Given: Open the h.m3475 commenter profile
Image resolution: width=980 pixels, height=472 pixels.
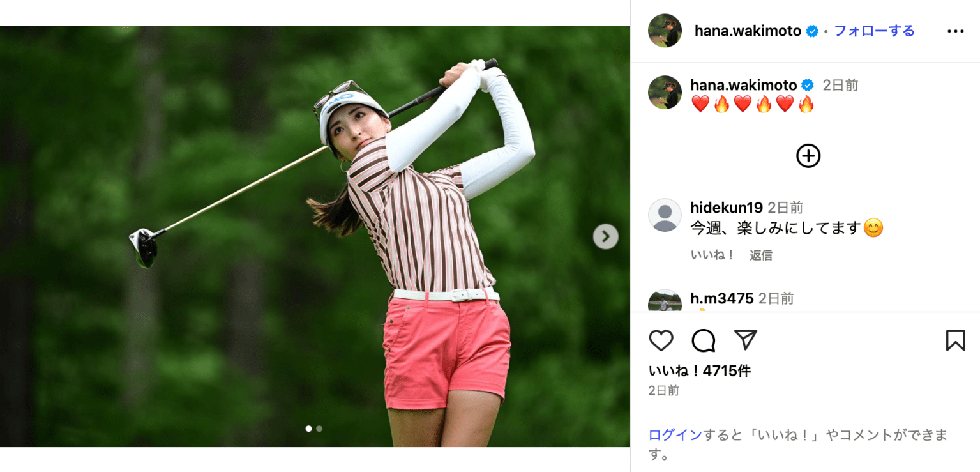Looking at the screenshot, I should 722,298.
